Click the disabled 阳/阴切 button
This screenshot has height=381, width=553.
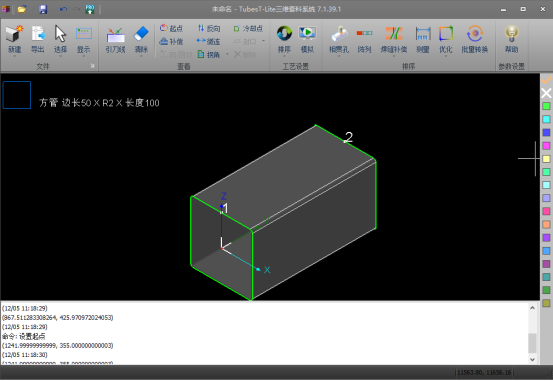pyautogui.click(x=176, y=54)
